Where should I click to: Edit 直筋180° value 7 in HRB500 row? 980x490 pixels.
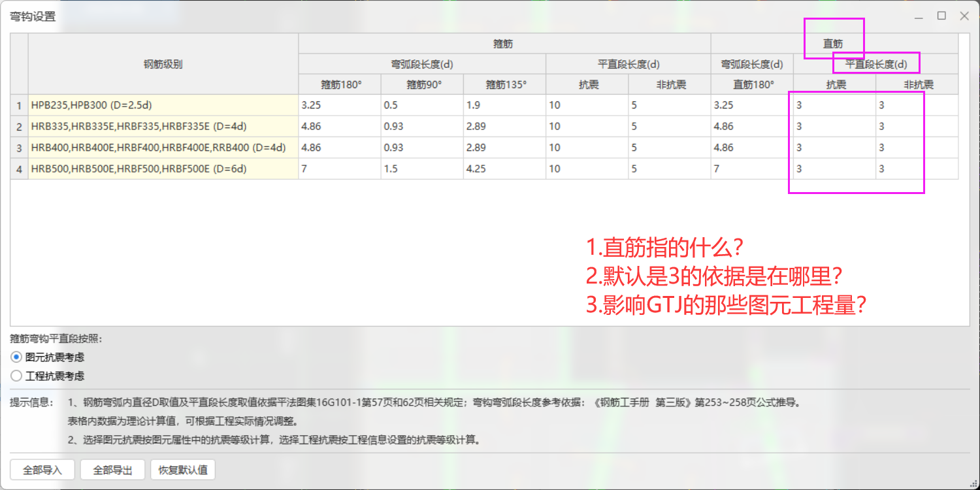click(x=752, y=169)
